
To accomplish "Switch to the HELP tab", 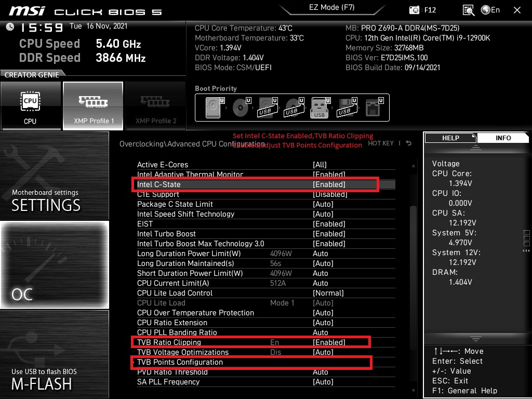I will tap(450, 138).
